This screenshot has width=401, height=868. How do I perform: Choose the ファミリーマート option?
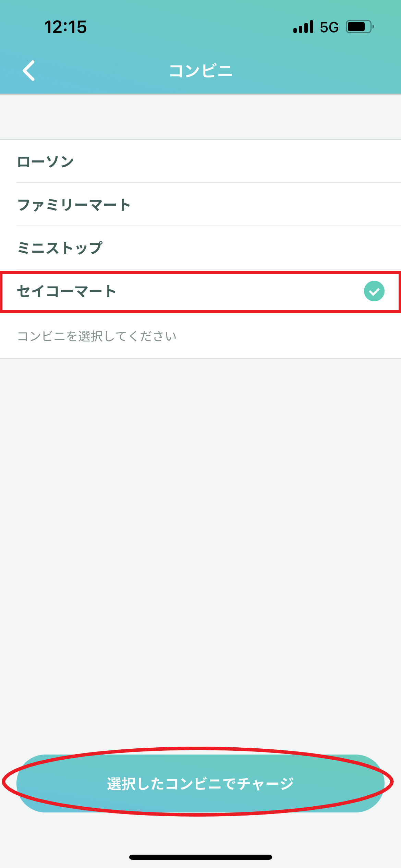tap(74, 205)
